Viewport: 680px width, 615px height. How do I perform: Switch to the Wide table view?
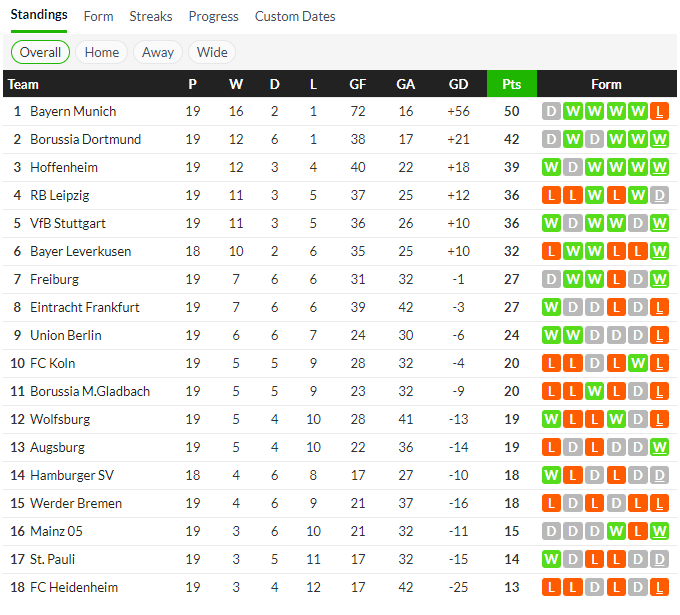coord(212,52)
